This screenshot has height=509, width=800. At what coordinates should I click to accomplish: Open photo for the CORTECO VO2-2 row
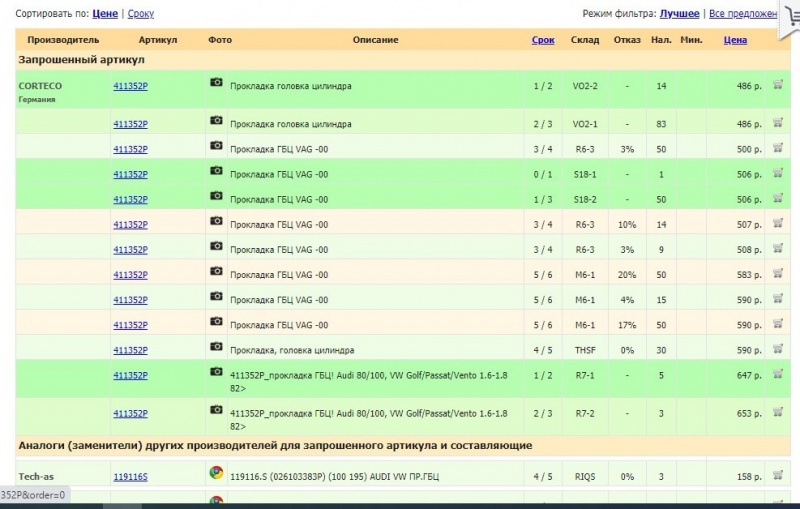(216, 84)
